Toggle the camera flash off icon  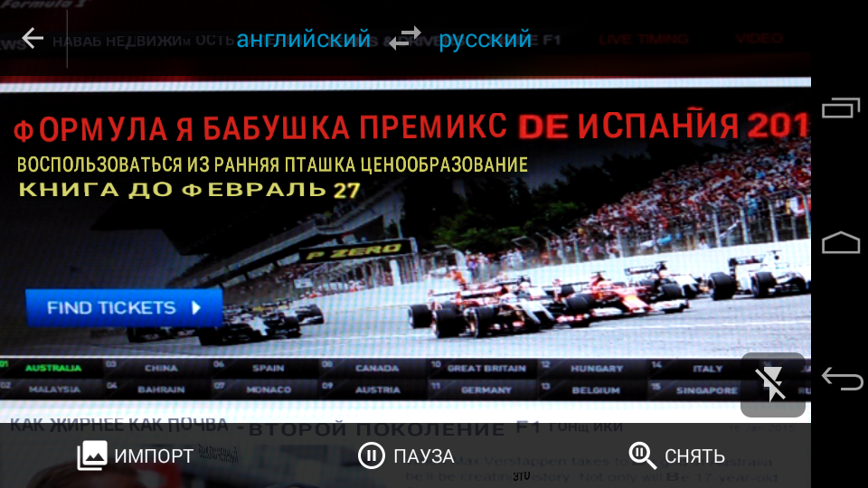click(x=772, y=385)
